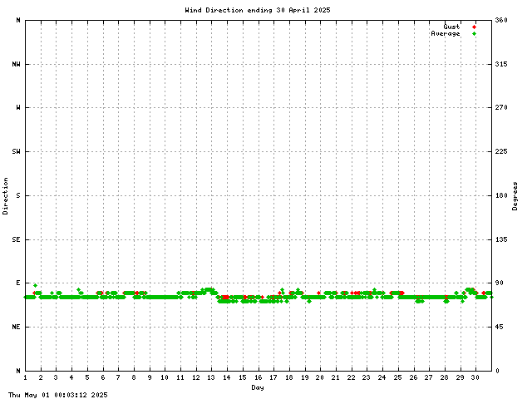Select the 'Average' legend label
Image resolution: width=532 pixels, height=399 pixels.
pos(446,33)
